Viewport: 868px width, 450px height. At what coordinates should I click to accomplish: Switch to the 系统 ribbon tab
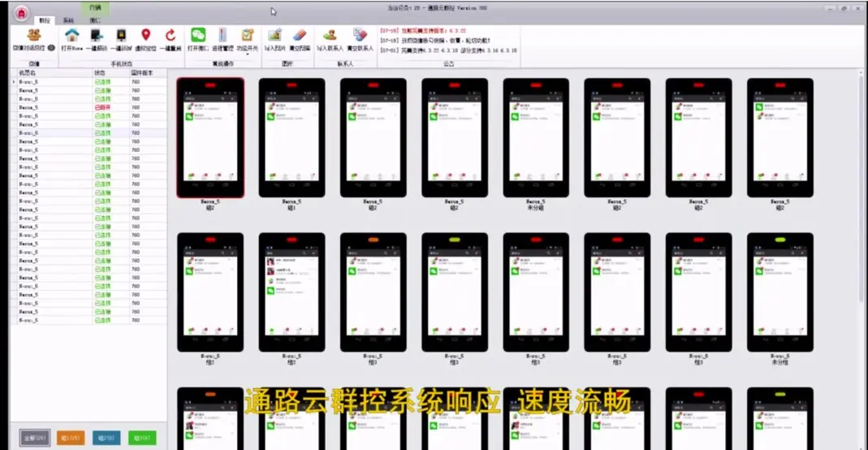pyautogui.click(x=69, y=20)
